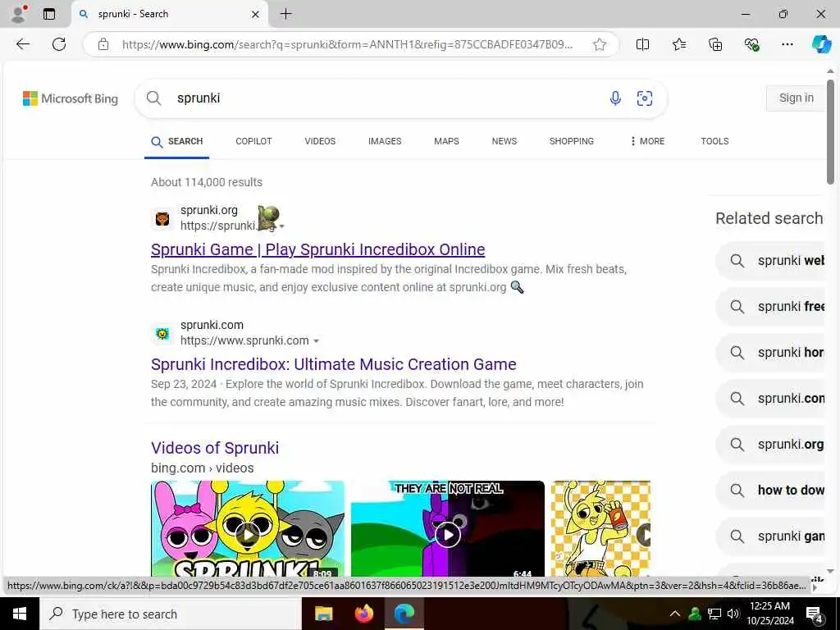Open the MORE search categories menu
Viewport: 840px width, 630px height.
point(647,141)
